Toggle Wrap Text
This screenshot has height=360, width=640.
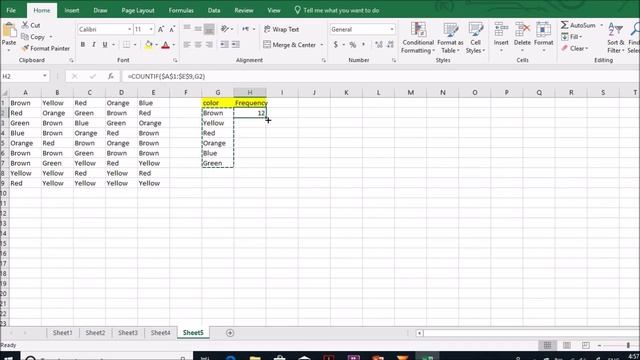pos(282,29)
